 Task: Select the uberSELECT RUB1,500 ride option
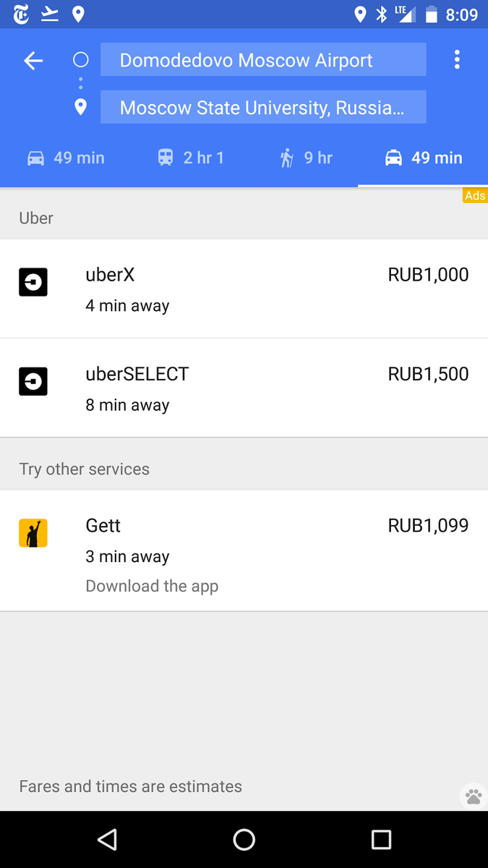[244, 388]
